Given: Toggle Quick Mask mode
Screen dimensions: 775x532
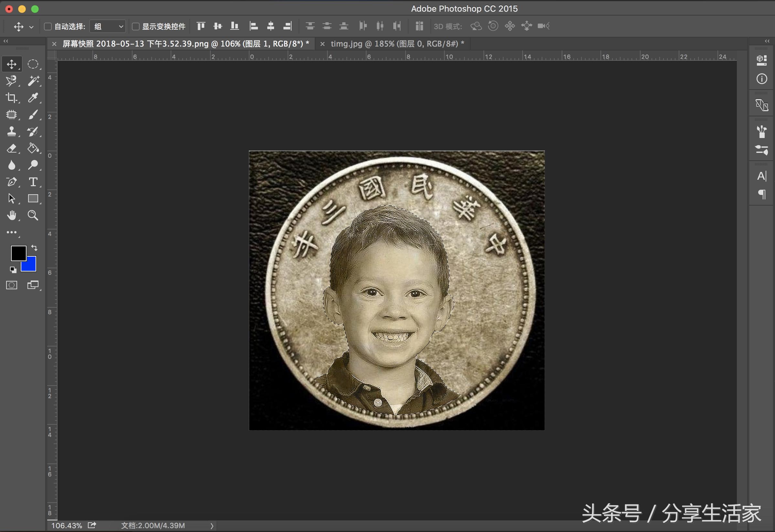Looking at the screenshot, I should point(12,284).
